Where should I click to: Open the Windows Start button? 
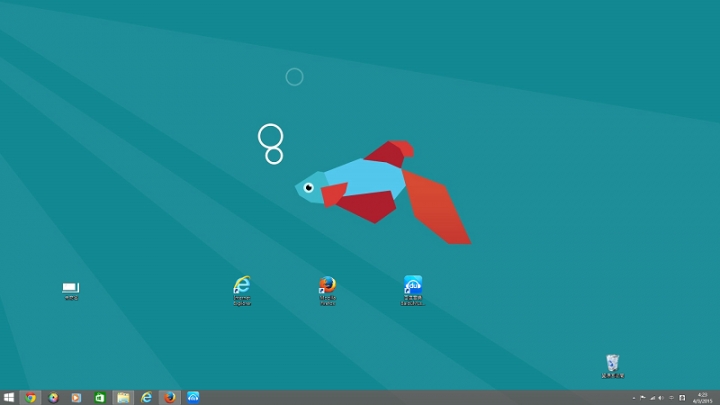(8, 398)
